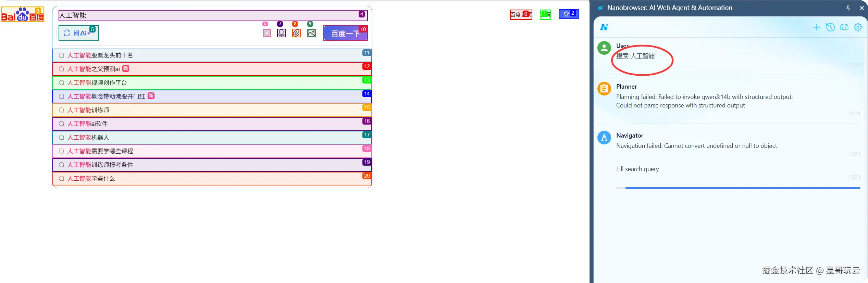Clear the search text with the X icon
This screenshot has width=868, height=283.
(x=267, y=33)
